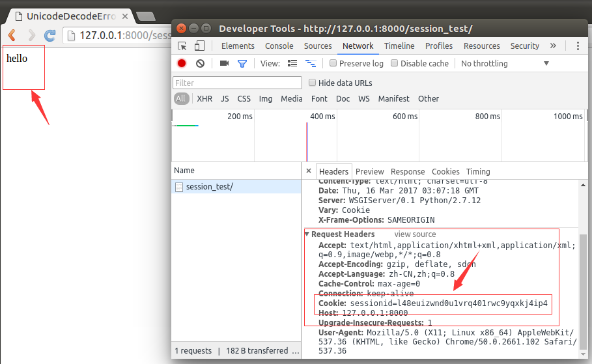This screenshot has width=592, height=364.
Task: Open the No throttling dropdown
Action: click(505, 63)
